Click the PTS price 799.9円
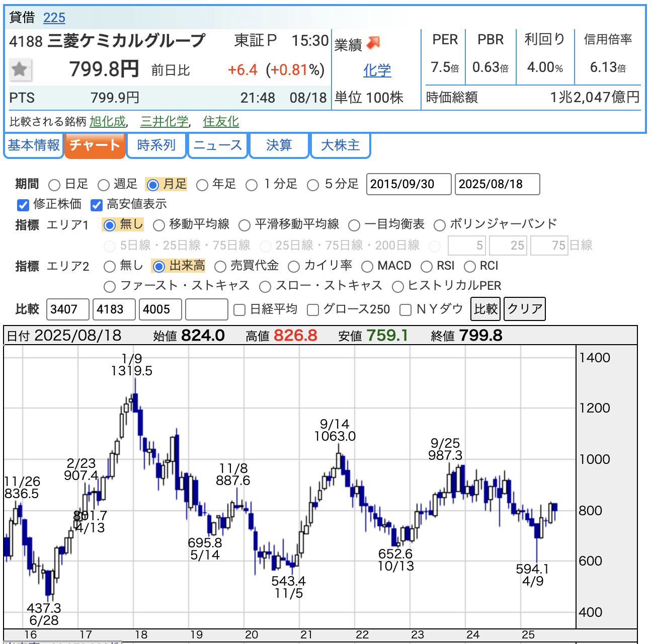The image size is (652, 644). pyautogui.click(x=115, y=98)
